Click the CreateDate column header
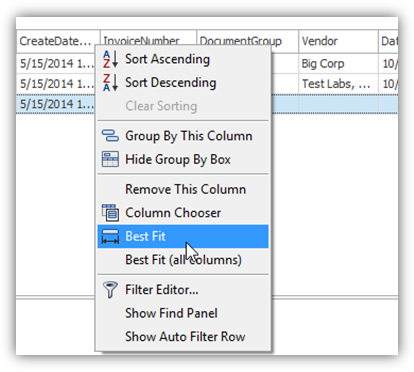 tap(58, 41)
